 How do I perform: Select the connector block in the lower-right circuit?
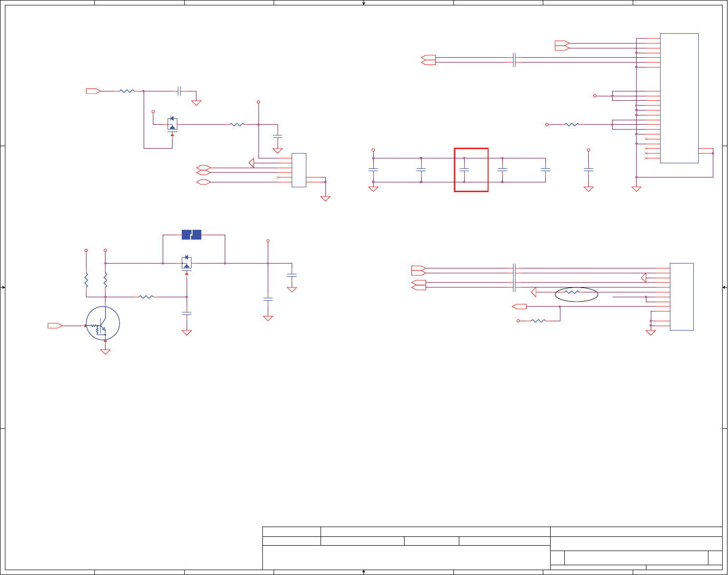(682, 297)
